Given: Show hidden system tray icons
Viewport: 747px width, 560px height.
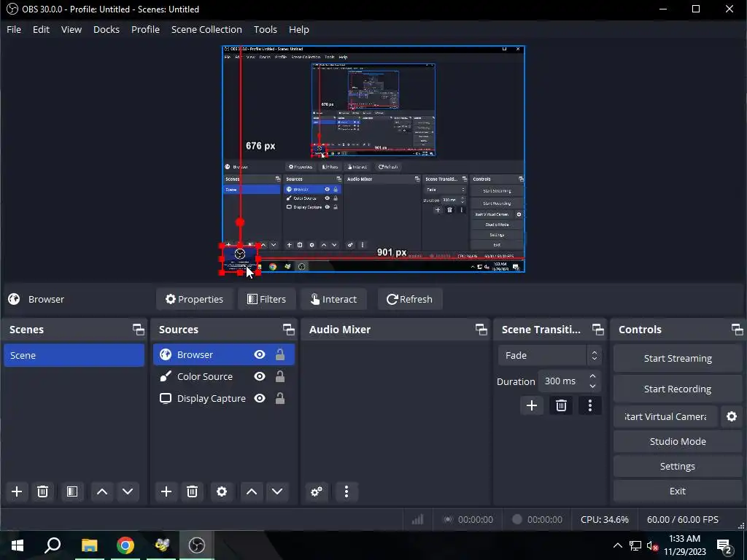Looking at the screenshot, I should tap(617, 545).
